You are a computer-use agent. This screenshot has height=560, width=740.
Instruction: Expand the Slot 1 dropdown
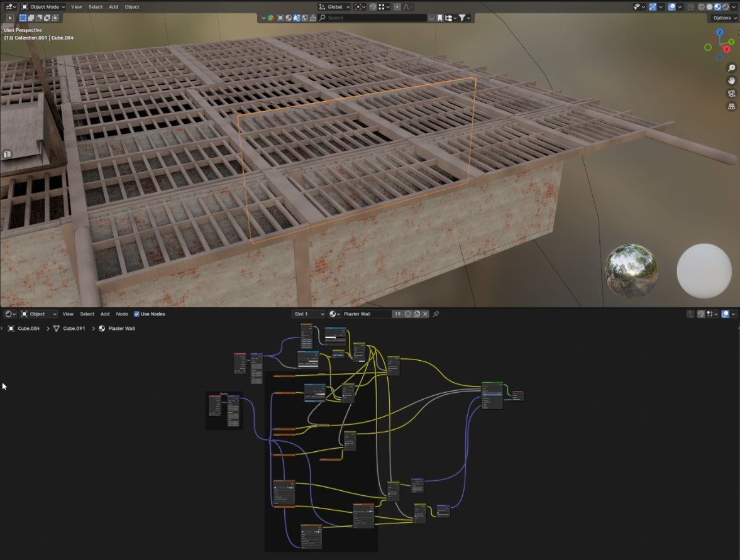point(309,314)
